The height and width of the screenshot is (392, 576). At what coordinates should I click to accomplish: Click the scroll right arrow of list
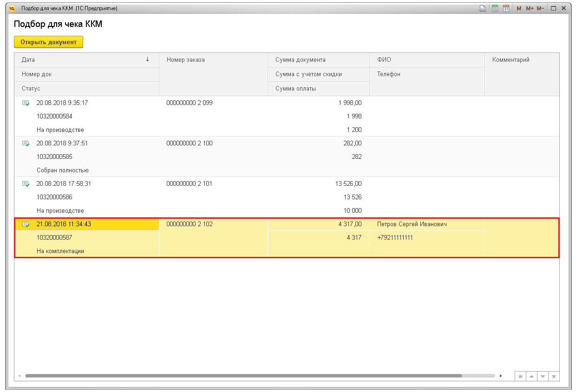click(500, 375)
